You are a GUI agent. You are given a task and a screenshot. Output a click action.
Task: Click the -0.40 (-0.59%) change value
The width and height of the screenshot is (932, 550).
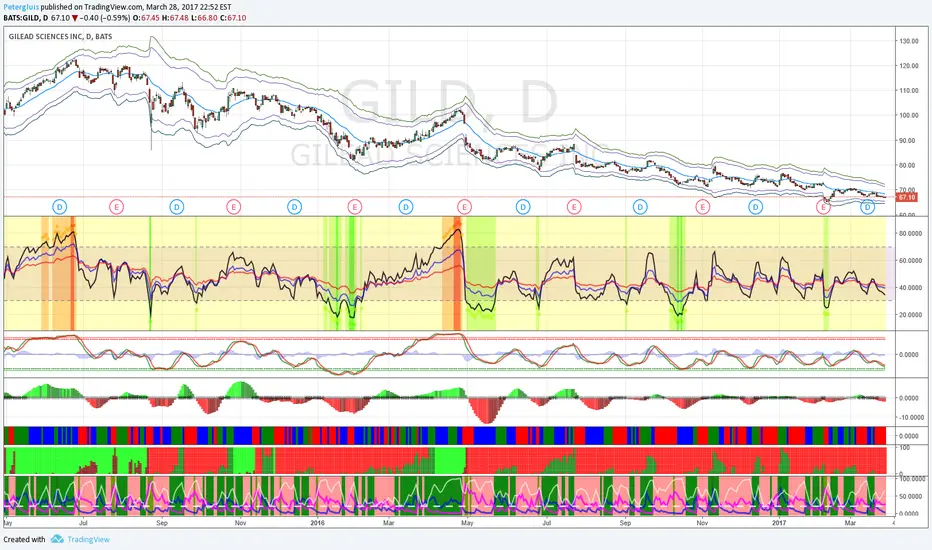(x=105, y=18)
